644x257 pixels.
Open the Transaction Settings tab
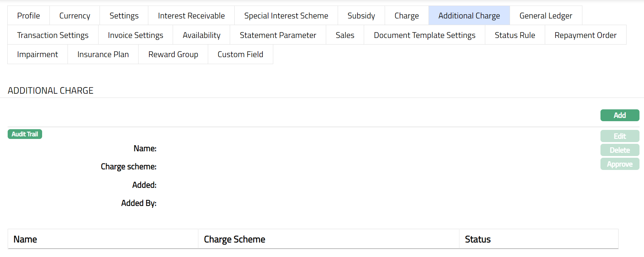(53, 35)
